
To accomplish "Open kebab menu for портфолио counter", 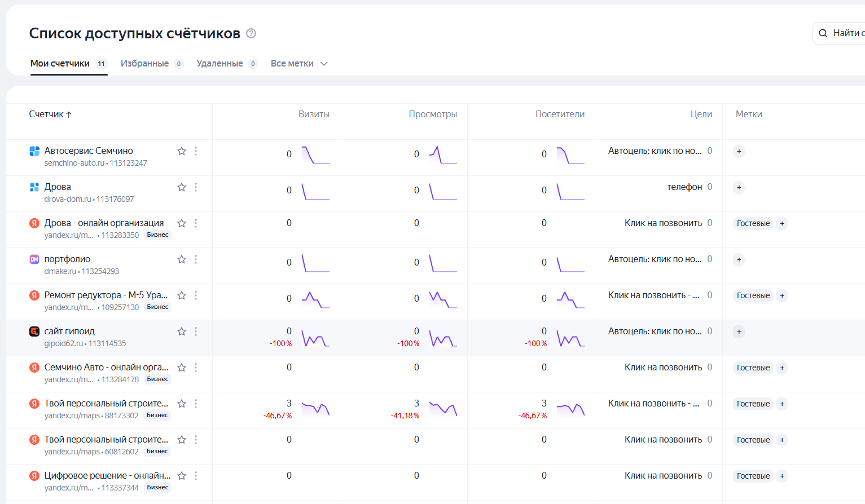I will 196,259.
